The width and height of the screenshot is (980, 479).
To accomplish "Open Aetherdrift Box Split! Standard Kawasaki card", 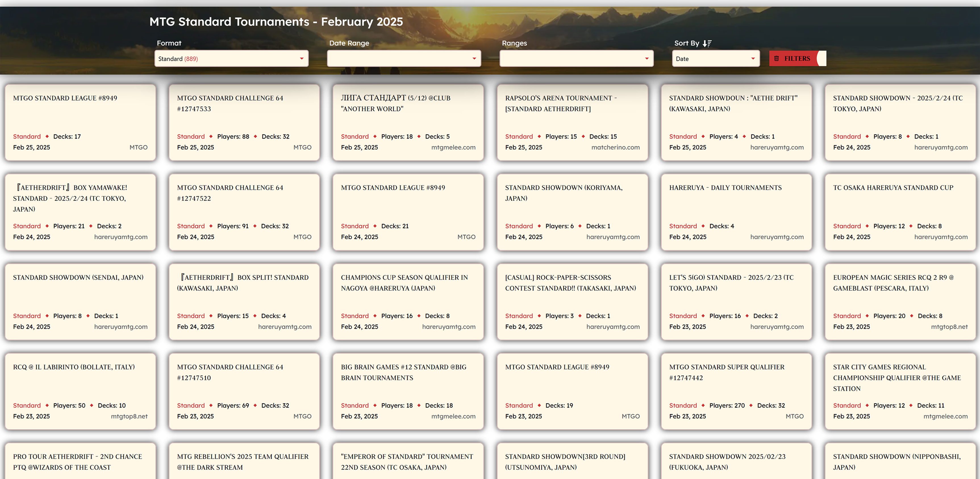I will coord(244,302).
